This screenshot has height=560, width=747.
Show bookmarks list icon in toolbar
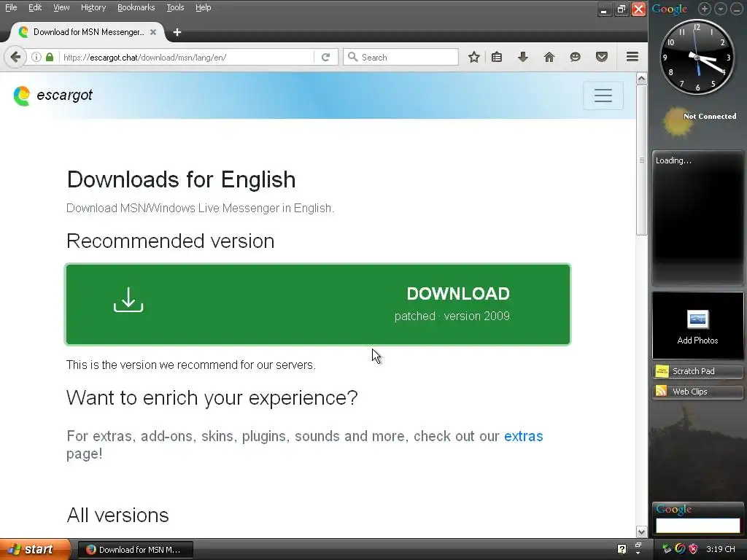click(x=497, y=57)
